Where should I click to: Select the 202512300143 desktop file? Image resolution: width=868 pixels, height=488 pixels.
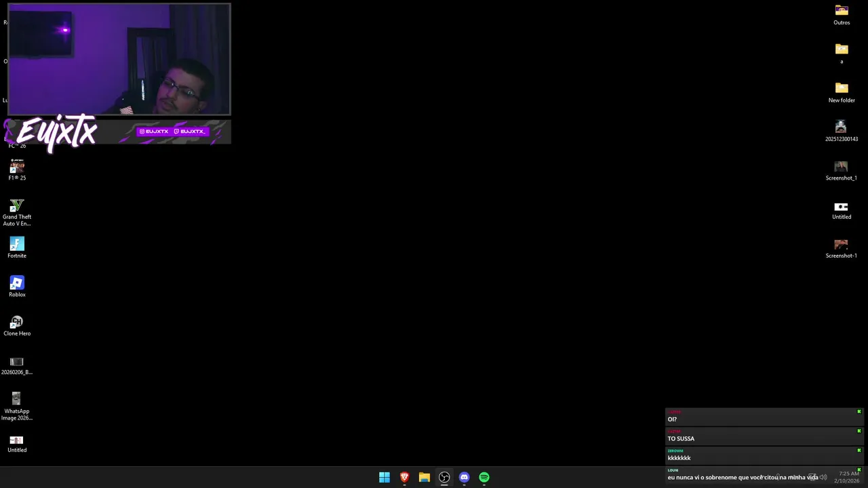pyautogui.click(x=842, y=131)
